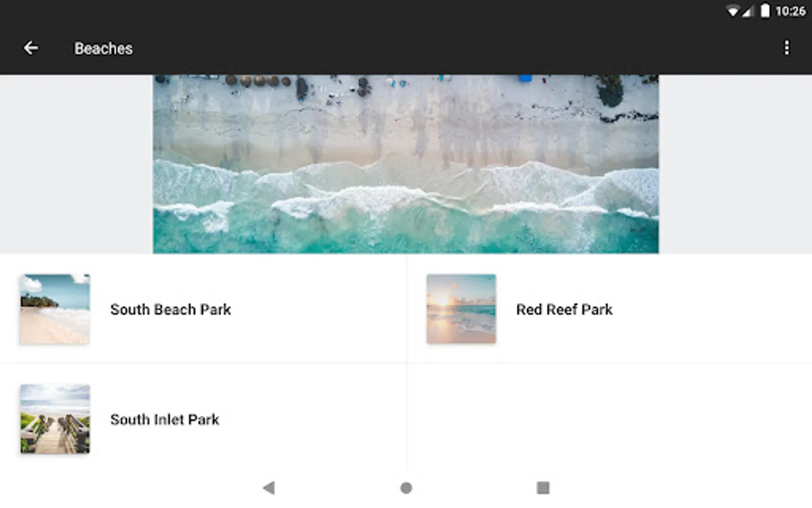
Task: Tap the Android back triangle button
Action: [269, 488]
